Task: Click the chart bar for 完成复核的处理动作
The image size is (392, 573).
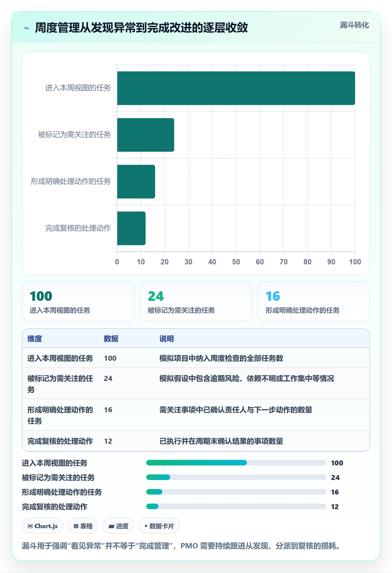Action: pos(131,228)
